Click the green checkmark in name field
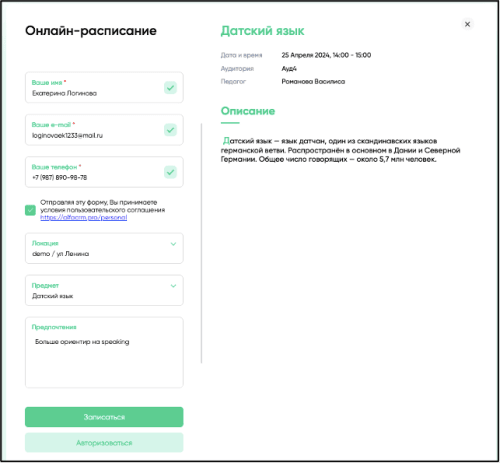 pyautogui.click(x=170, y=88)
